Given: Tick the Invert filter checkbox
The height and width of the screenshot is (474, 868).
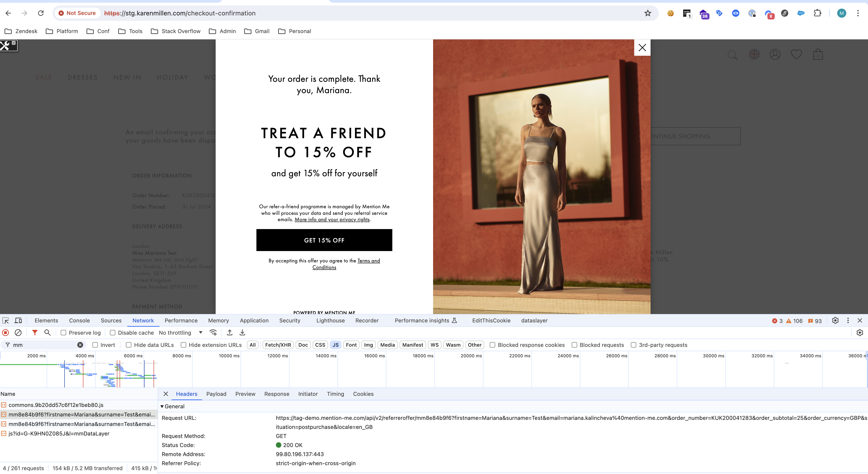Looking at the screenshot, I should 95,345.
